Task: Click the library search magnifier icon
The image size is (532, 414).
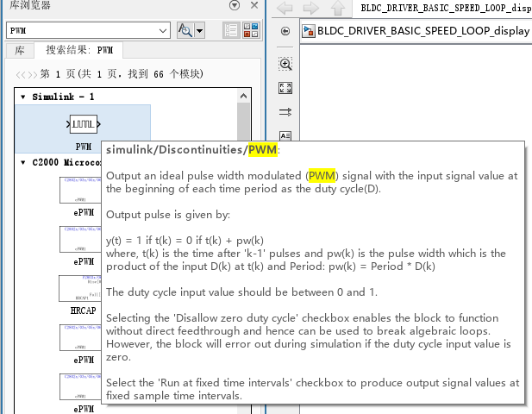Action: 185,30
